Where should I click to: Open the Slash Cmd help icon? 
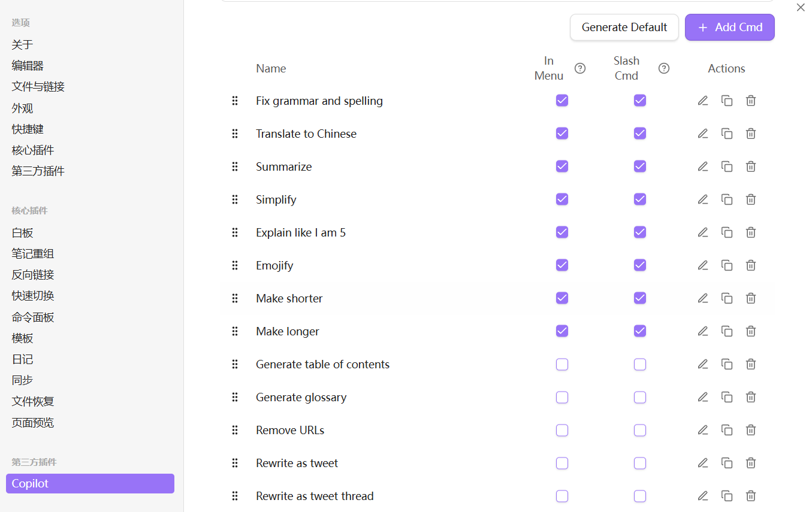click(664, 68)
